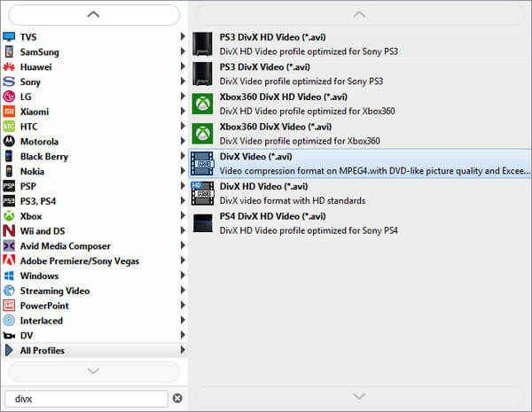Click the Streaming Video globe icon
The image size is (532, 412).
(x=9, y=291)
